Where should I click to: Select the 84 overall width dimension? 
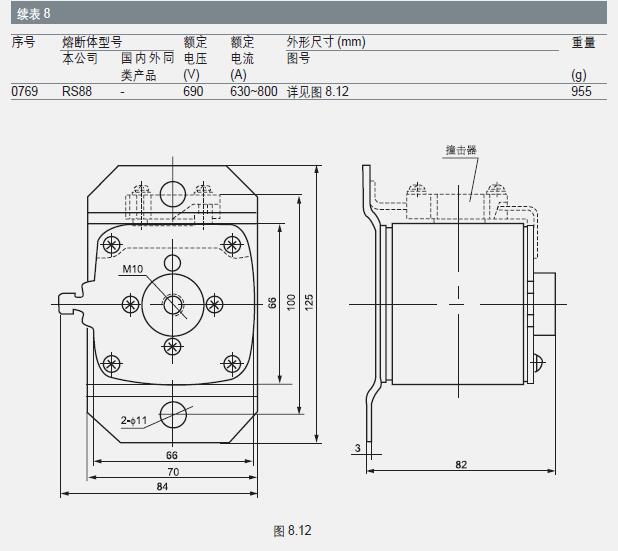[x=160, y=487]
